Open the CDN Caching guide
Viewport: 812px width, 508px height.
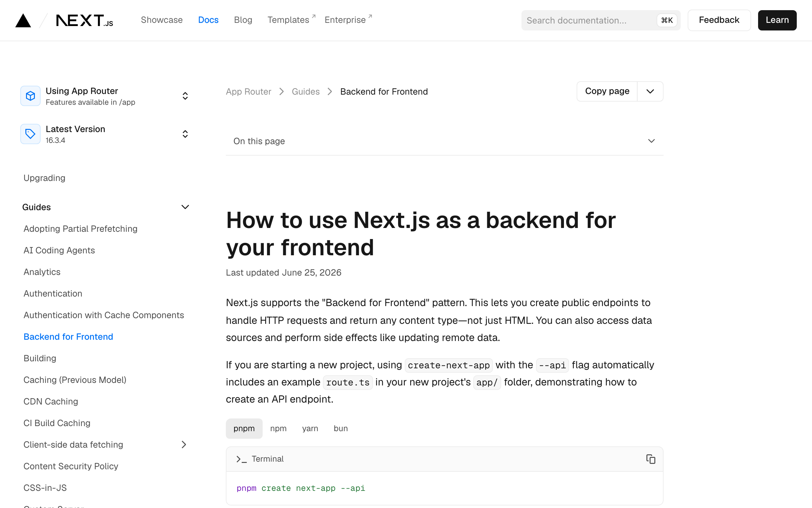click(x=51, y=402)
